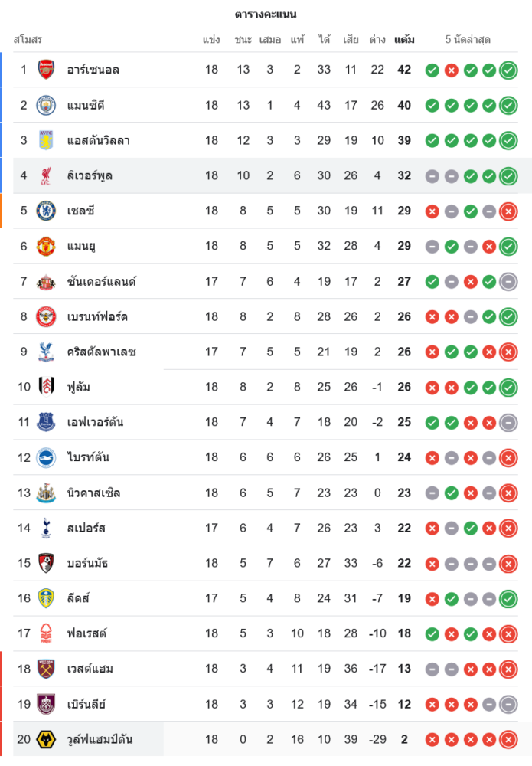
Task: Click the Newcastle crest icon
Action: tap(46, 493)
